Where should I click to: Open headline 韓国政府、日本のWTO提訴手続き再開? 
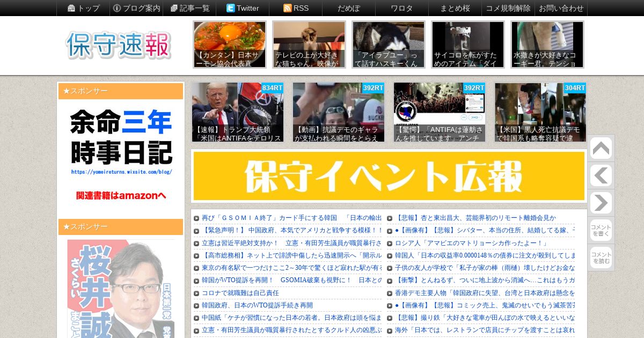(257, 305)
